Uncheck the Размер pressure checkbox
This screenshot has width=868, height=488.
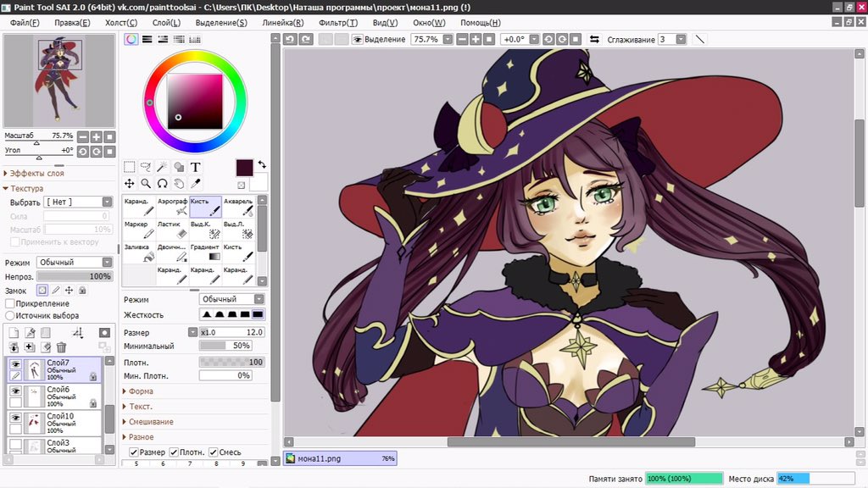click(133, 452)
